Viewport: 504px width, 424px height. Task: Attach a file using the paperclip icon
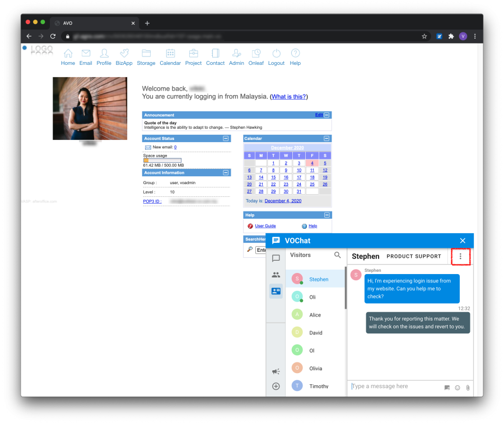[468, 387]
